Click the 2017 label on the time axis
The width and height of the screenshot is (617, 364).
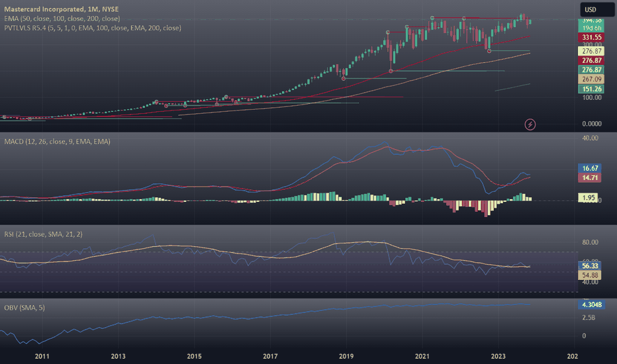270,356
